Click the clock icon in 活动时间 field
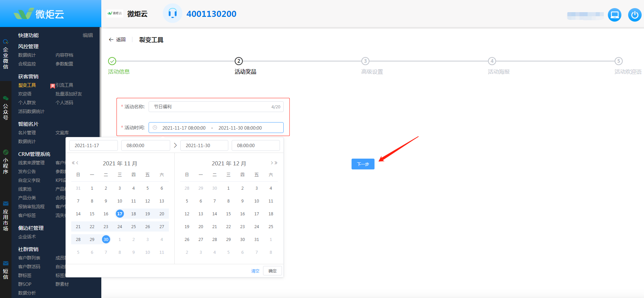 pos(155,128)
